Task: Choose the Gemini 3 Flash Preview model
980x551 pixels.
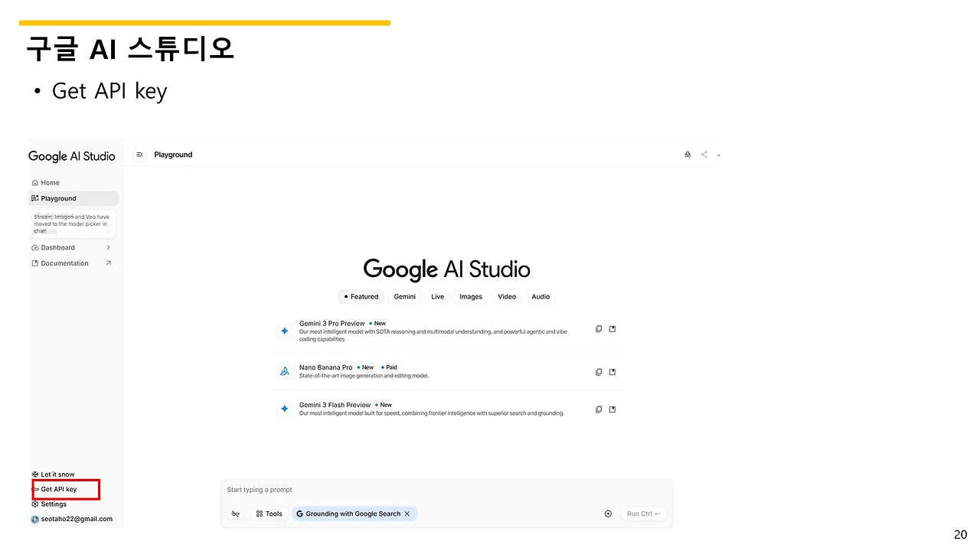Action: [447, 409]
